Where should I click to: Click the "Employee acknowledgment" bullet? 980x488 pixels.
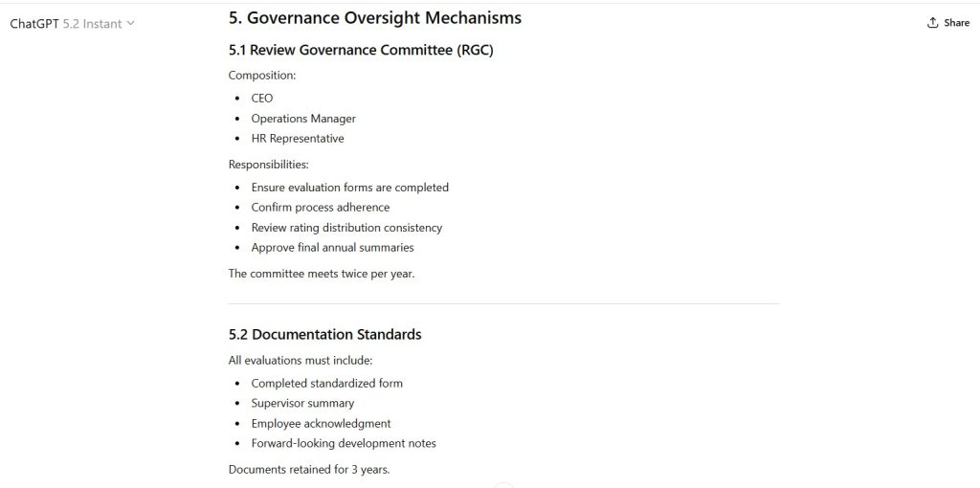tap(321, 423)
